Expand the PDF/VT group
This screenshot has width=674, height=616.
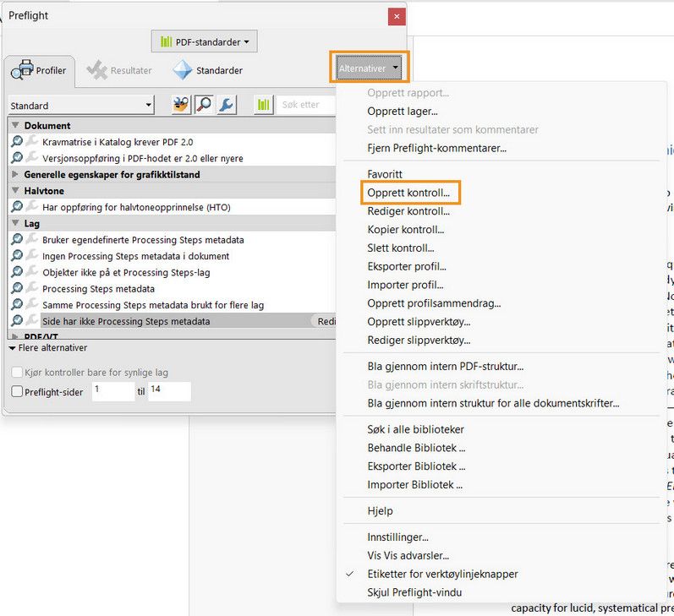point(15,336)
